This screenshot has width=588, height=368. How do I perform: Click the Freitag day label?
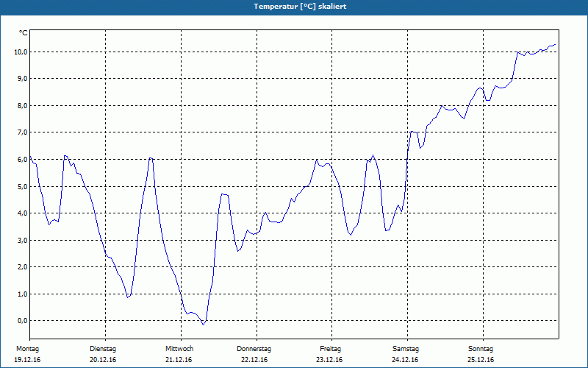(330, 349)
